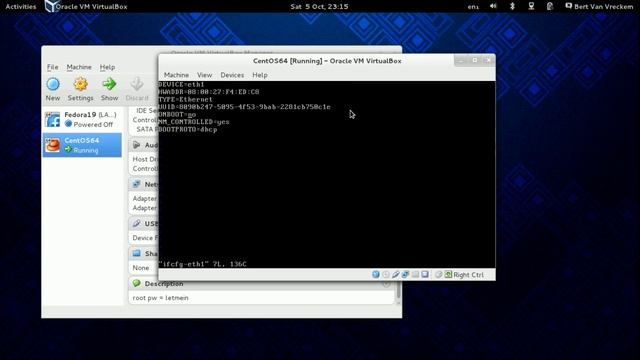Click the Bluetooth icon in top bar
This screenshot has height=360, width=640.
point(512,6)
